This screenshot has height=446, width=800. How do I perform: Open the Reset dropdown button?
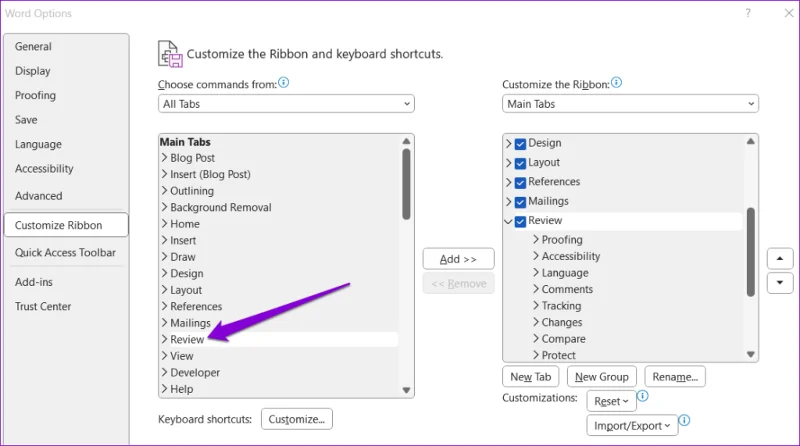pyautogui.click(x=611, y=402)
